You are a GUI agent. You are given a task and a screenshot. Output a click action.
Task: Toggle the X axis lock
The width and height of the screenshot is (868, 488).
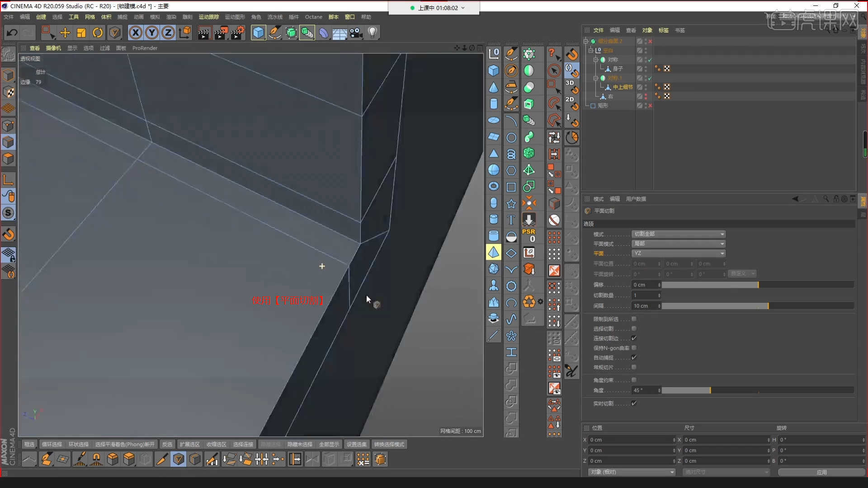[x=136, y=33]
